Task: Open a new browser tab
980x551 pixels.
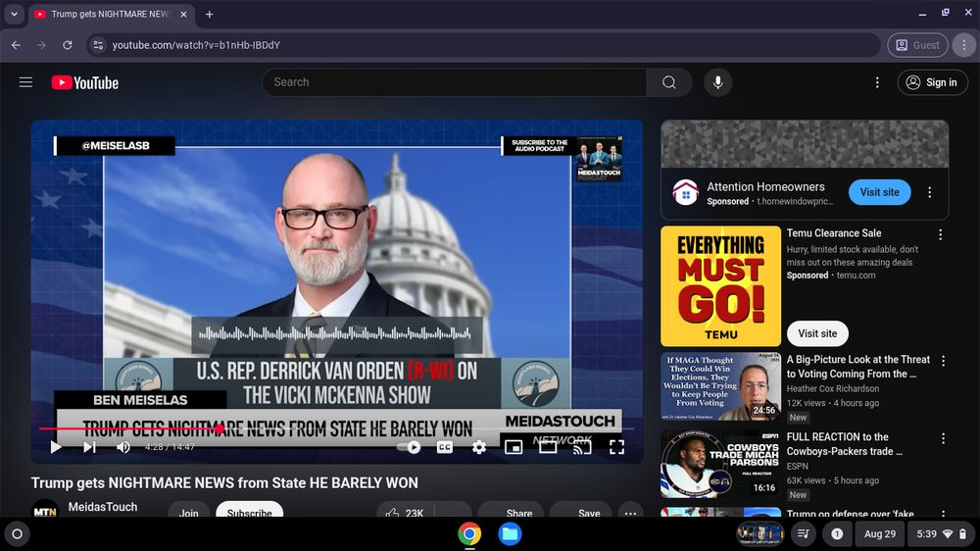Action: 210,14
